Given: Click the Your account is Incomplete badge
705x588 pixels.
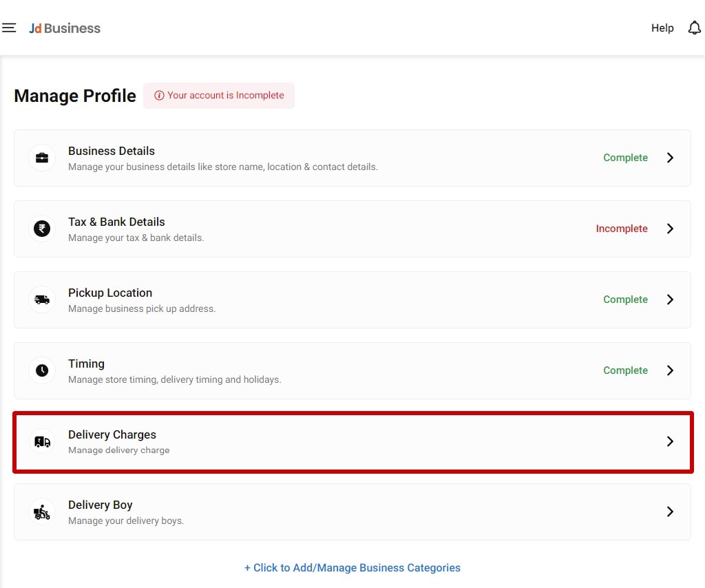Looking at the screenshot, I should (219, 96).
